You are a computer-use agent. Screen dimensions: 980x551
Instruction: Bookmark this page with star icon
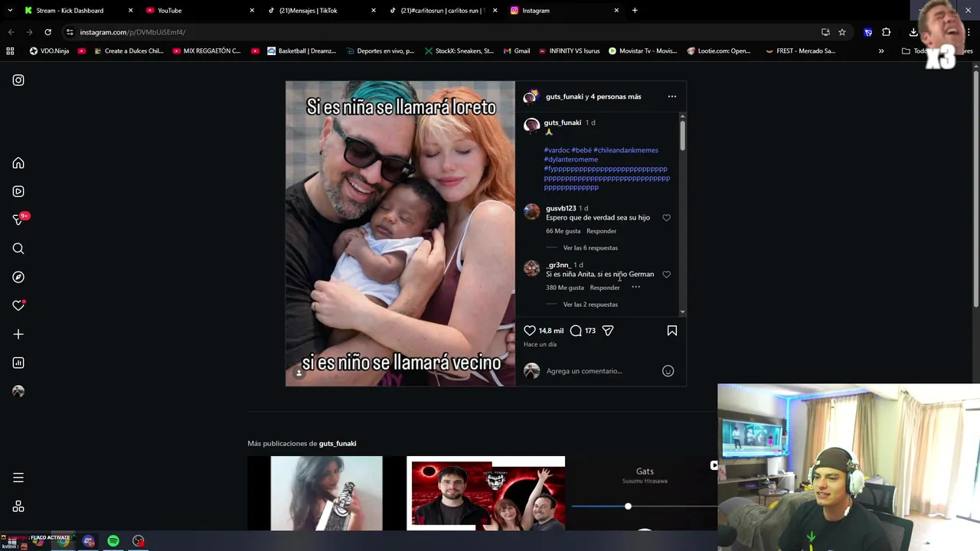coord(842,32)
